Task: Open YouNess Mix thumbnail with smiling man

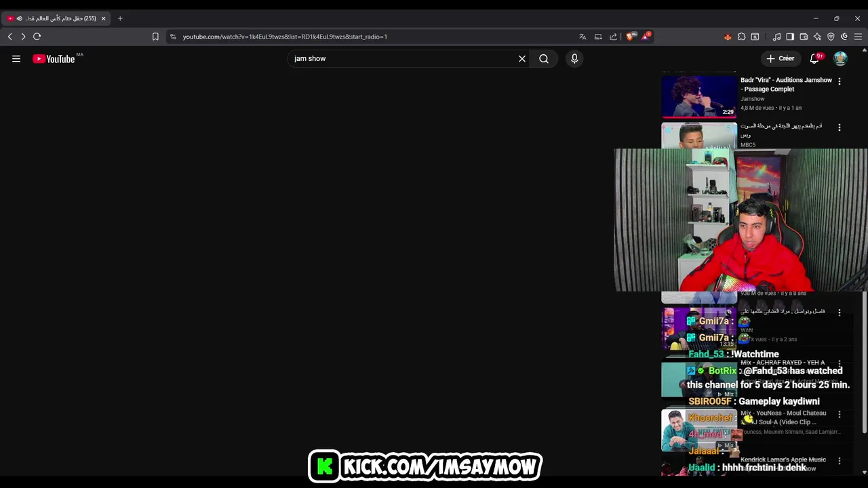Action: click(x=699, y=430)
